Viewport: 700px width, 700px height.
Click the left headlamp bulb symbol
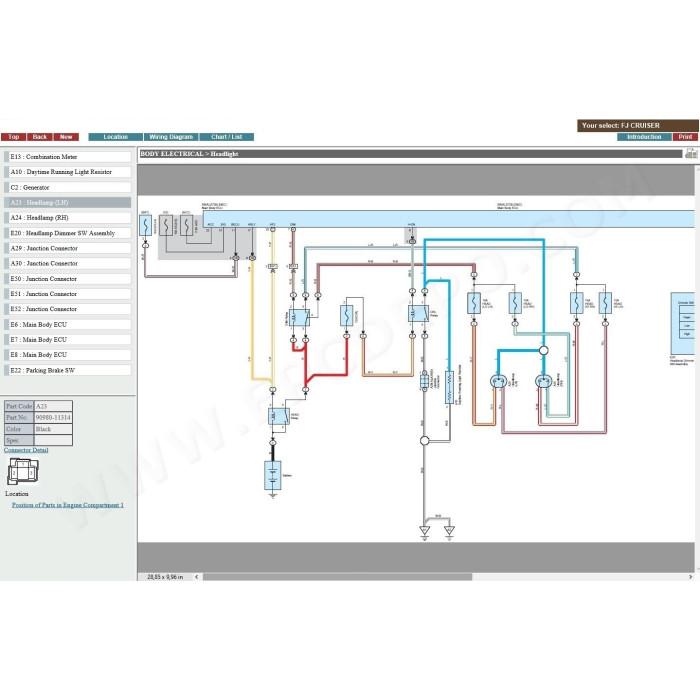tap(499, 382)
